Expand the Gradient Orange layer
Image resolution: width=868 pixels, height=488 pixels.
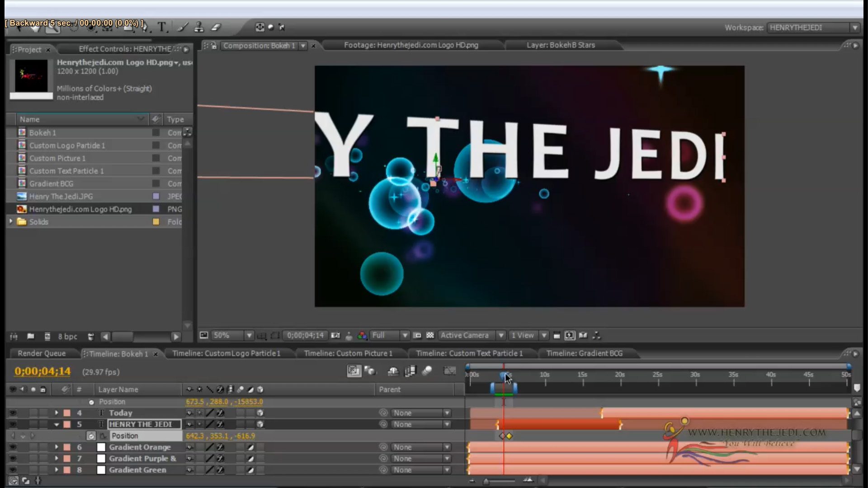point(57,447)
